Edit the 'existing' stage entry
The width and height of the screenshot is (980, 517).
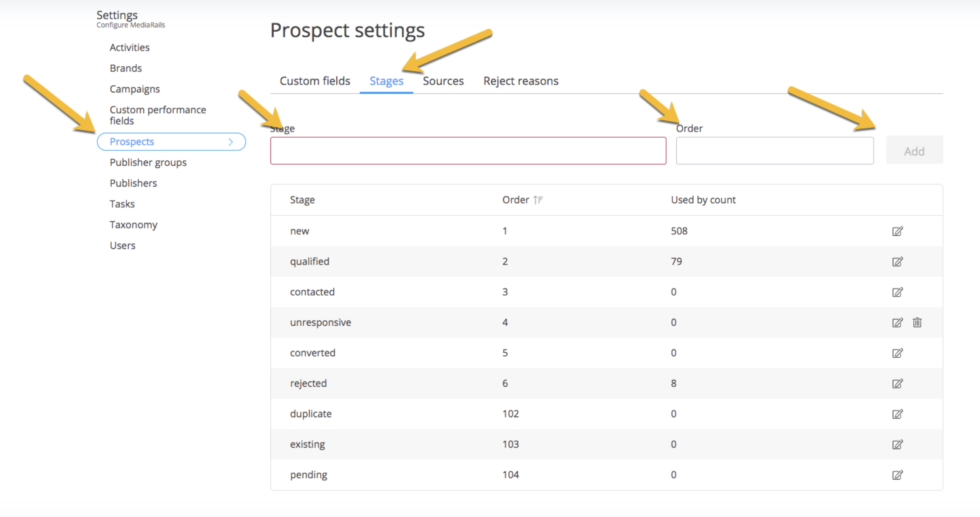897,445
